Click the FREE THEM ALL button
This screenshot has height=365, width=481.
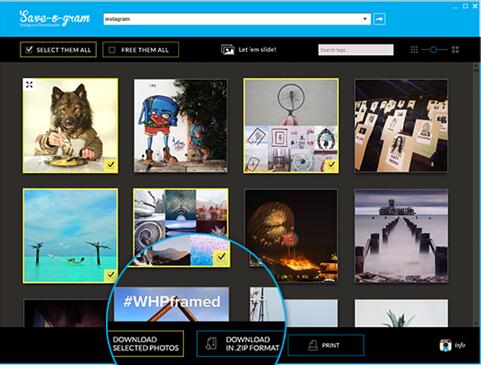tap(140, 50)
